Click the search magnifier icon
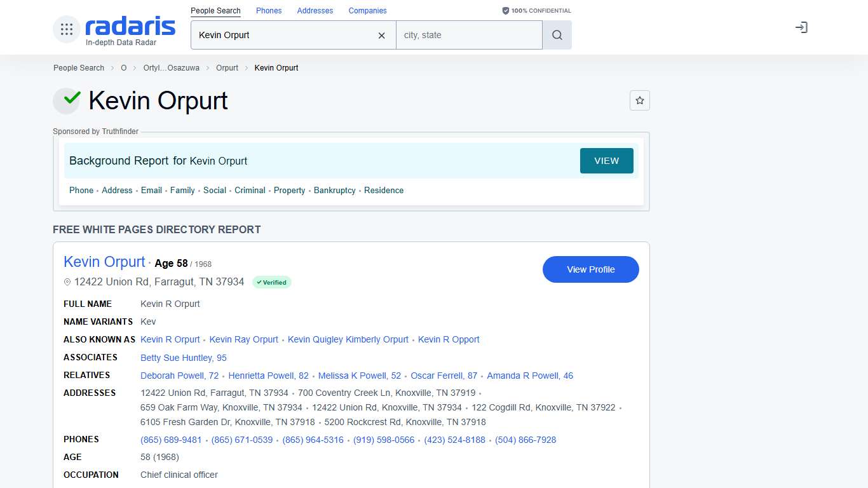868x488 pixels. tap(557, 35)
